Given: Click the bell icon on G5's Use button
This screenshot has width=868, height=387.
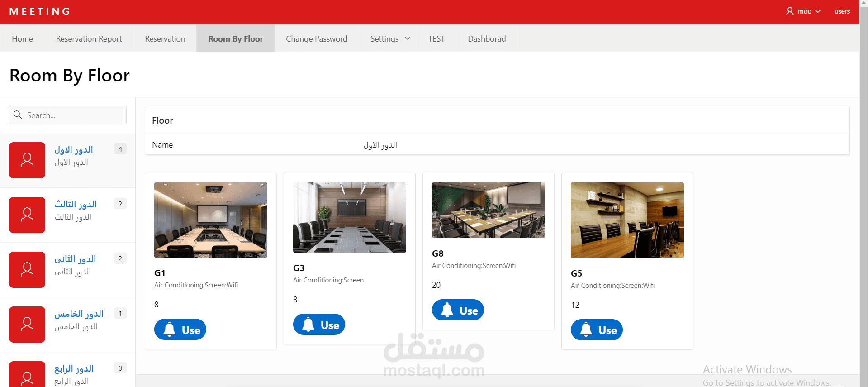Looking at the screenshot, I should click(586, 330).
